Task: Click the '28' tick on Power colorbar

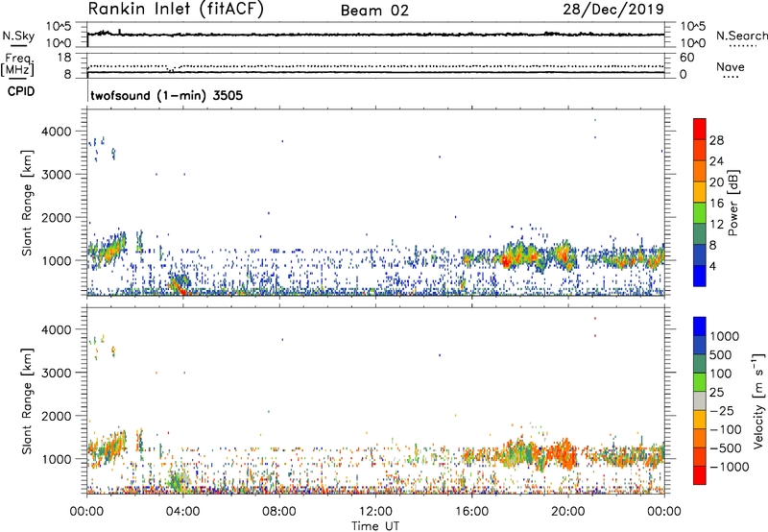Action: [x=716, y=140]
